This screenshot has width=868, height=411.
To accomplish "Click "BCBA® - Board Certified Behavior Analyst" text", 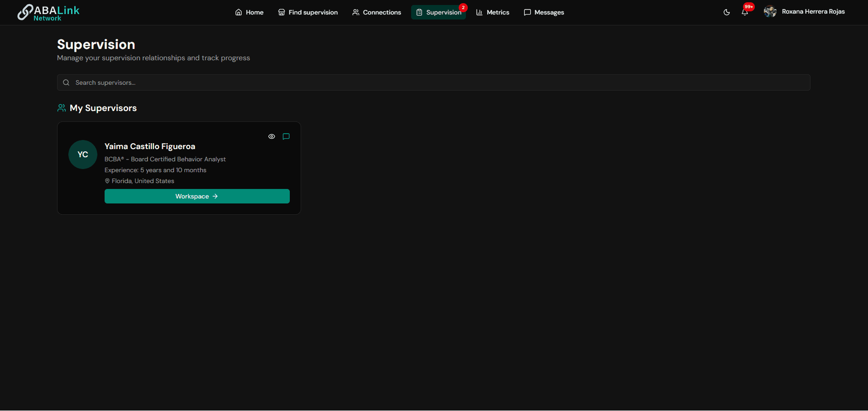I will pos(165,159).
